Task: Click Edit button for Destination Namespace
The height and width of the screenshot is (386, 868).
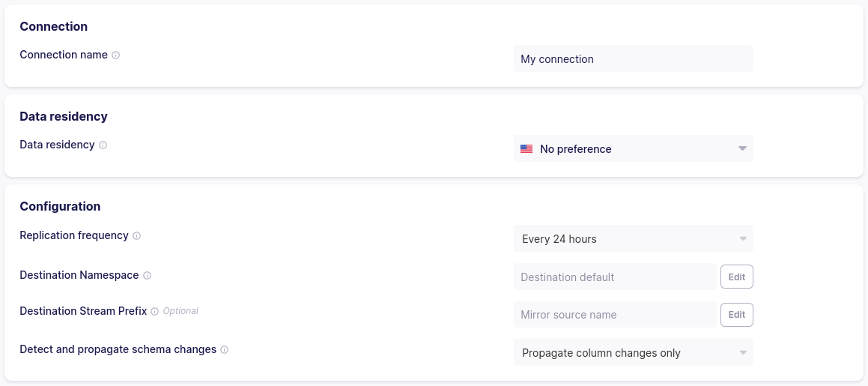Action: coord(737,277)
